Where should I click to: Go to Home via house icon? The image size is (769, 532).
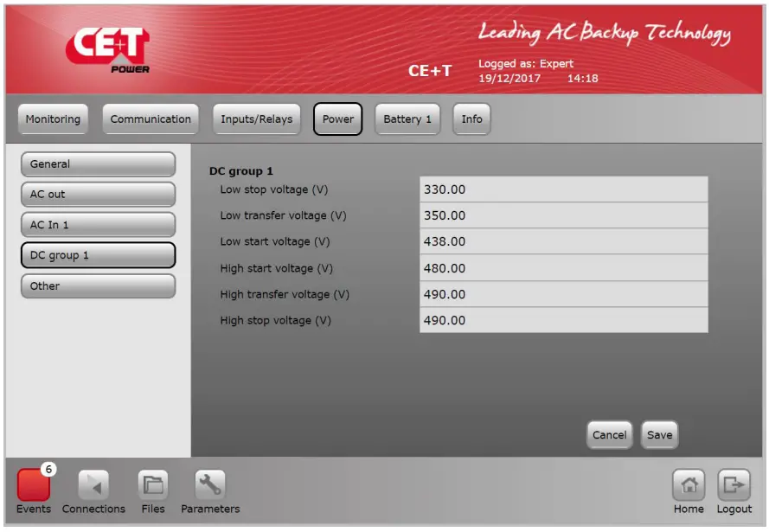pos(689,485)
